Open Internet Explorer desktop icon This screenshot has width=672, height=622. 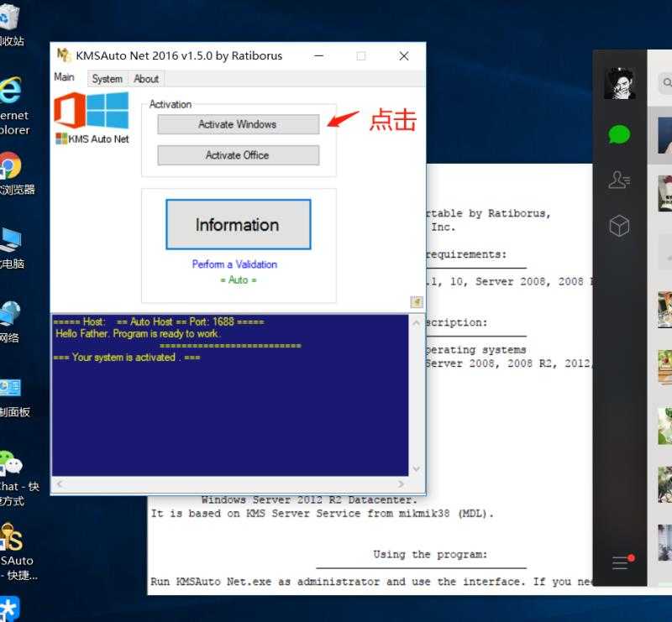(13, 106)
